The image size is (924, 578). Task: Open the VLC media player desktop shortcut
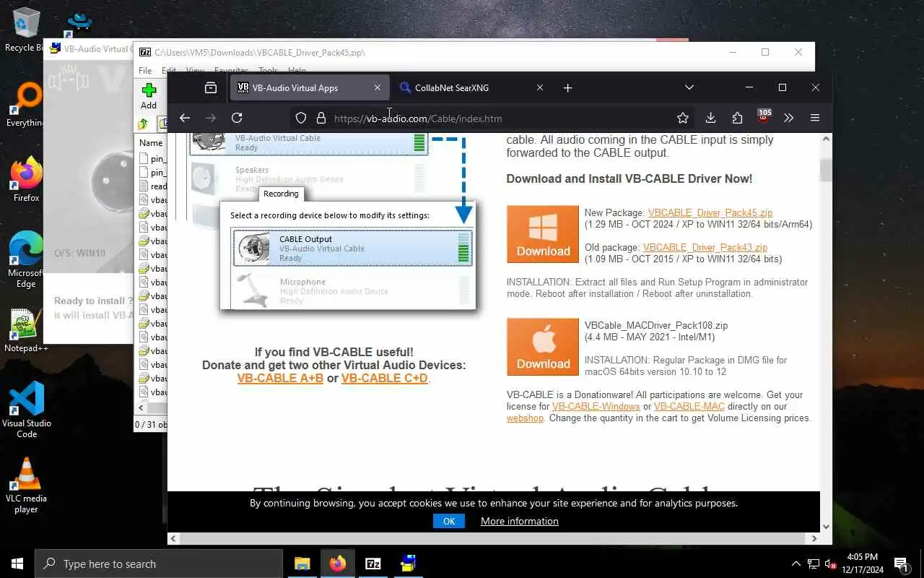coord(26,486)
